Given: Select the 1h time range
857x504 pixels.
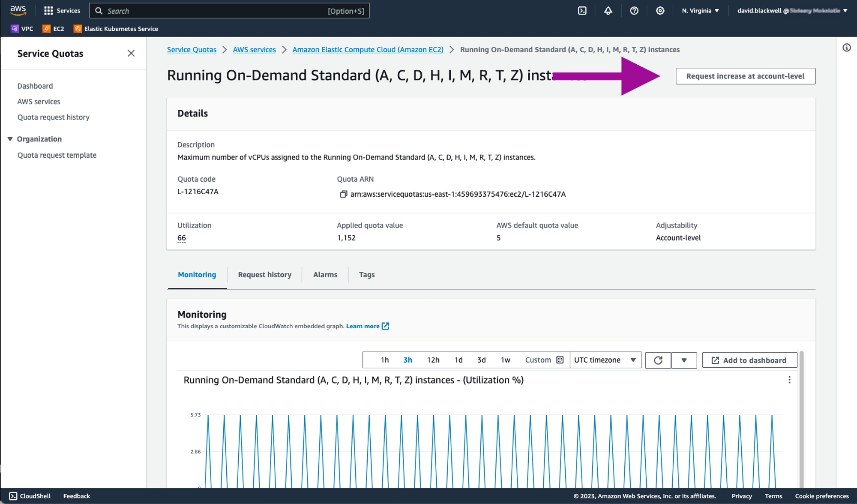Looking at the screenshot, I should tap(384, 360).
